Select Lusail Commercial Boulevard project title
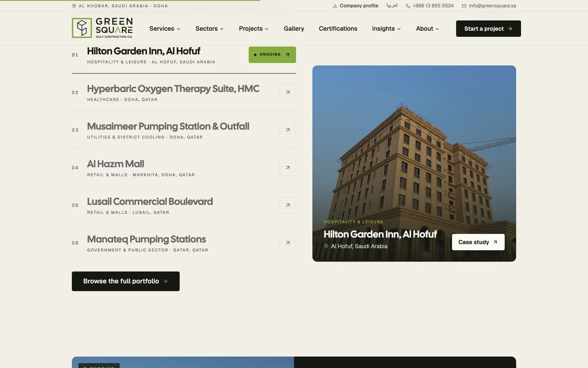Screen dimensions: 588x368 click(x=150, y=202)
